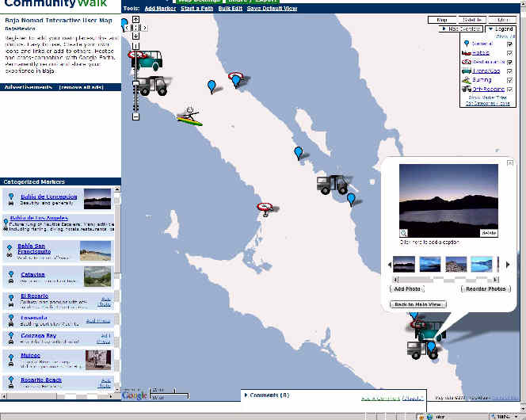The width and height of the screenshot is (526, 420).
Task: Delete the displayed photo
Action: coord(489,233)
